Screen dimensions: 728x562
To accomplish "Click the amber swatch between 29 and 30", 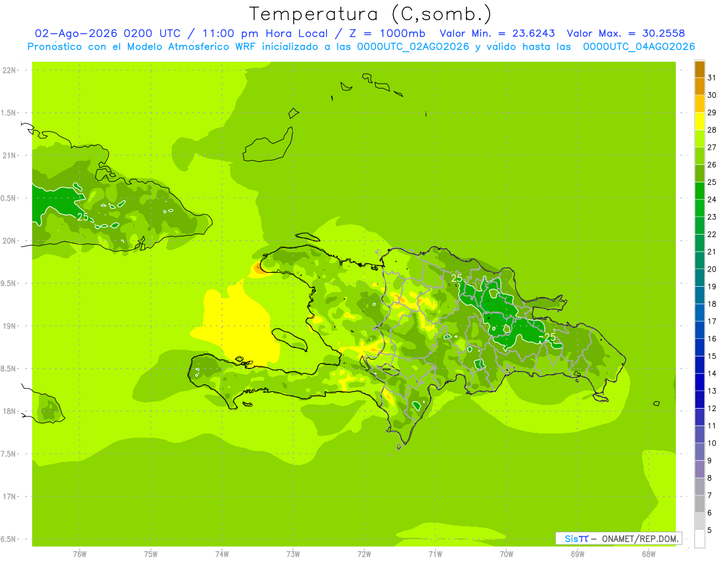I will point(699,104).
